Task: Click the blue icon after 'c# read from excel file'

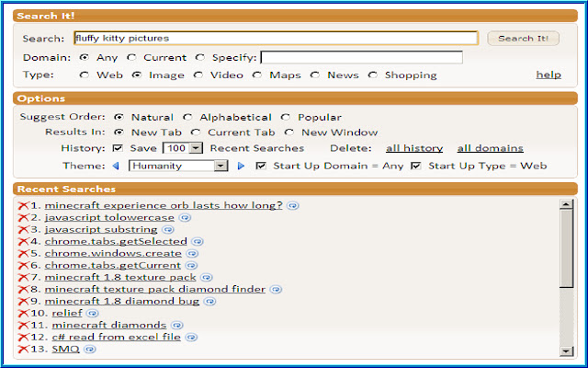Action: tap(190, 337)
